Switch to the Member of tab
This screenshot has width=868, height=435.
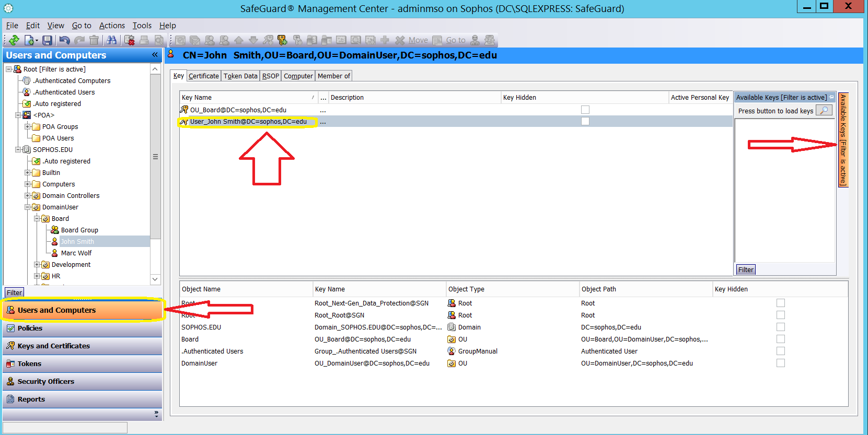(334, 76)
